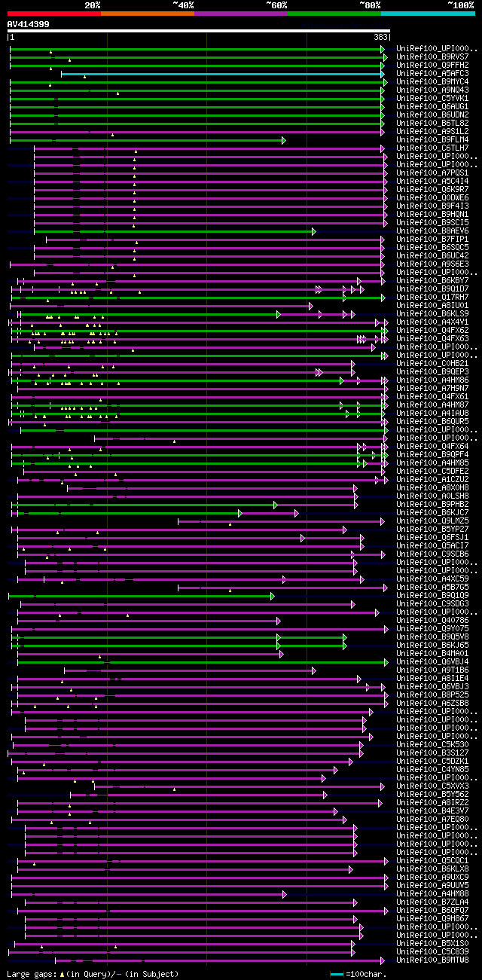Click hit label UniRef100_Q17RH7
This screenshot has width=482, height=980.
pos(432,297)
